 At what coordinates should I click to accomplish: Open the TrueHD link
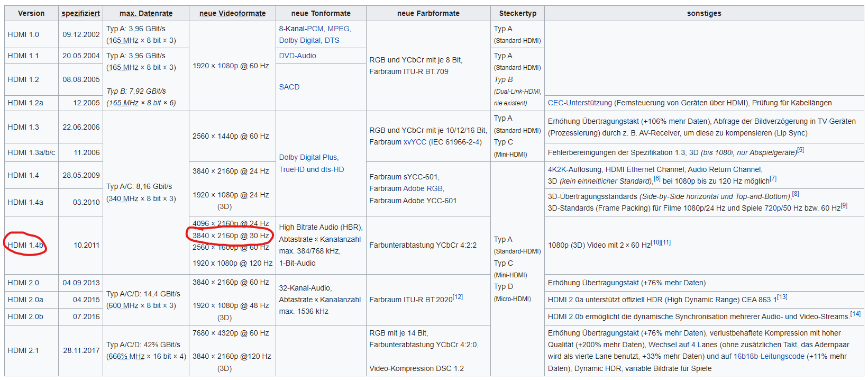[292, 169]
